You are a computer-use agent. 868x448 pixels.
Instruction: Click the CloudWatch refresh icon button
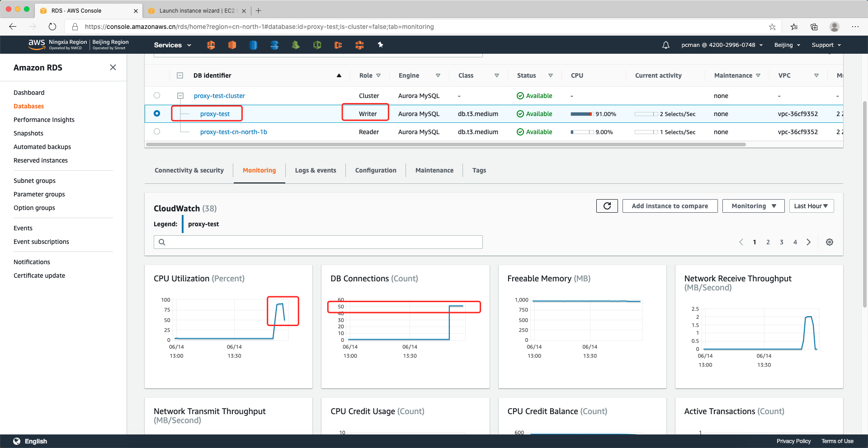click(x=607, y=206)
